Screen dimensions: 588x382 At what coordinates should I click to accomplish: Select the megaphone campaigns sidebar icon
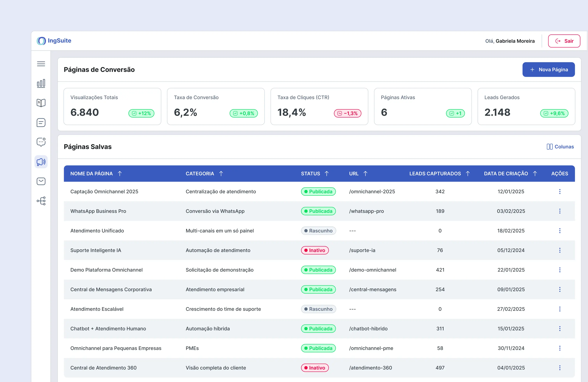coord(41,162)
